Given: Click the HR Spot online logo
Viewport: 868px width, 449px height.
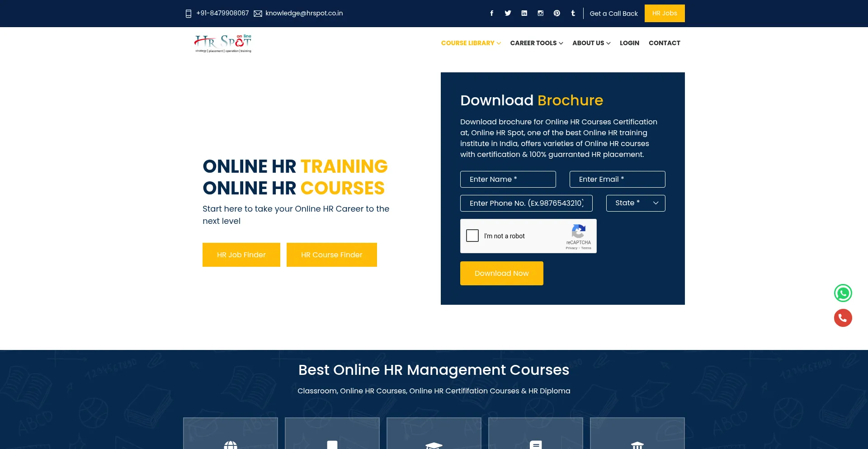Looking at the screenshot, I should point(223,43).
